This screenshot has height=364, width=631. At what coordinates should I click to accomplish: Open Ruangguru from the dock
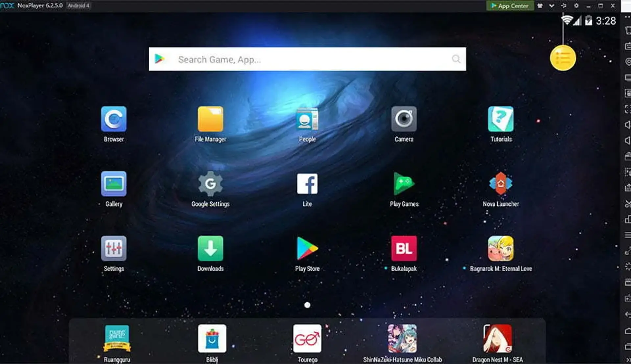pos(117,339)
